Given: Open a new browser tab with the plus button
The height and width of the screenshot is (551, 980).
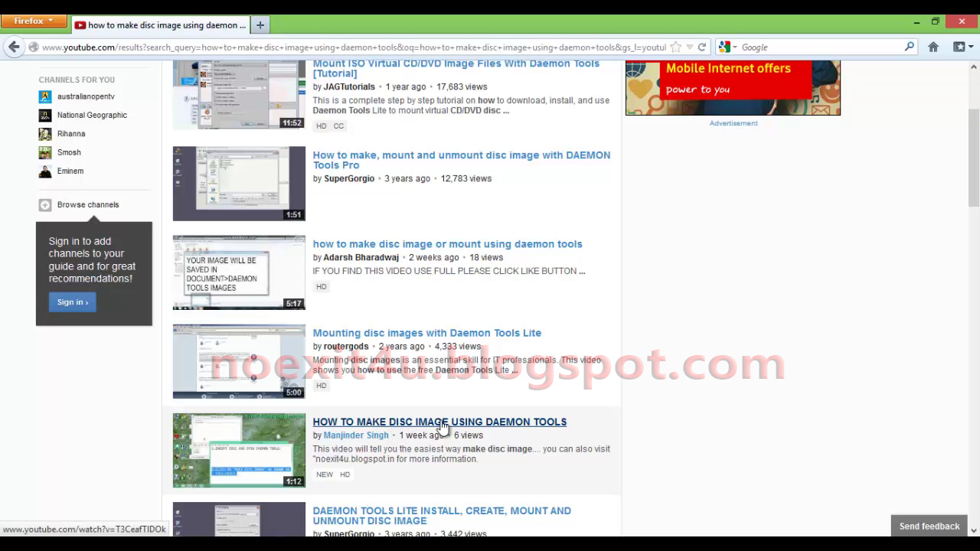Looking at the screenshot, I should pos(260,24).
